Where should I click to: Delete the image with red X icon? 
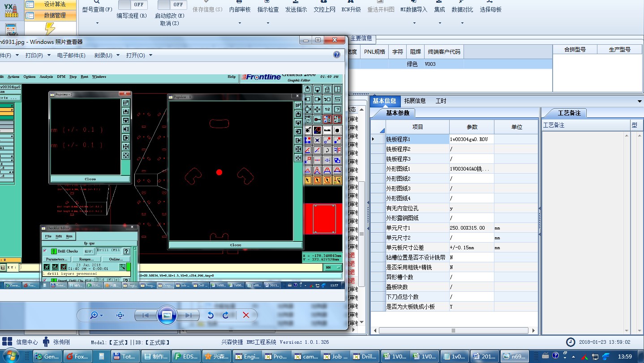tap(246, 315)
